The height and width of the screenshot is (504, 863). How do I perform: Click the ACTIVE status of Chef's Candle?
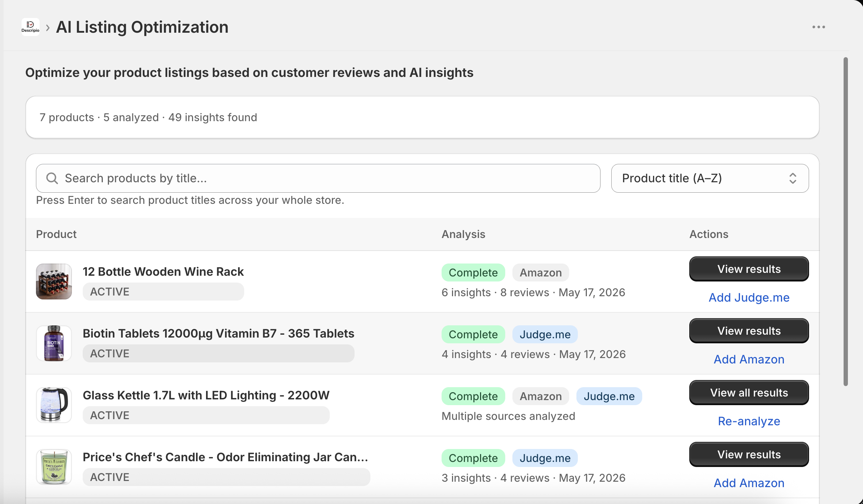click(x=227, y=477)
